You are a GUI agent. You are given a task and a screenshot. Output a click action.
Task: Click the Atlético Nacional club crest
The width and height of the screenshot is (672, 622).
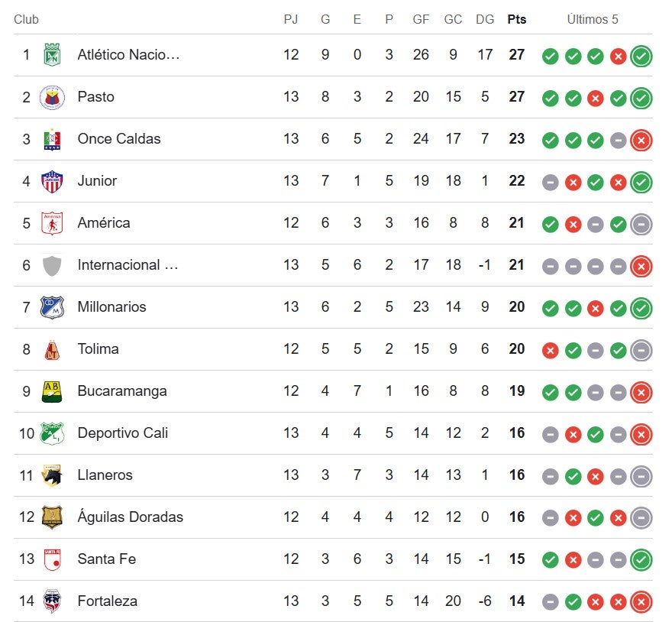[x=52, y=55]
